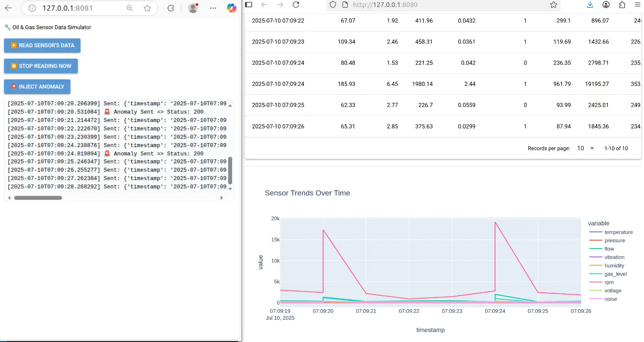Open site info icon beside 127.0.0.1:8081
644x342 pixels.
point(32,8)
